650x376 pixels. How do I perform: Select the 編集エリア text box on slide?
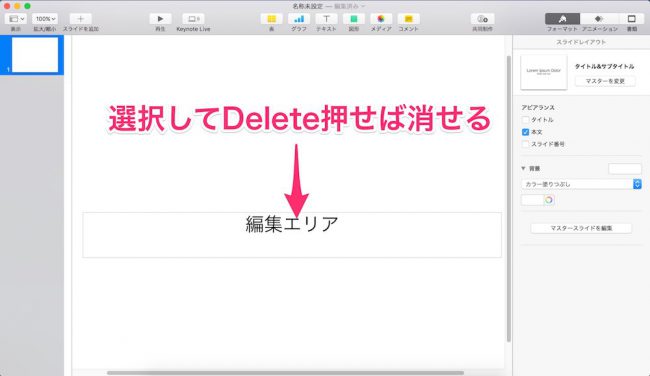click(x=292, y=235)
